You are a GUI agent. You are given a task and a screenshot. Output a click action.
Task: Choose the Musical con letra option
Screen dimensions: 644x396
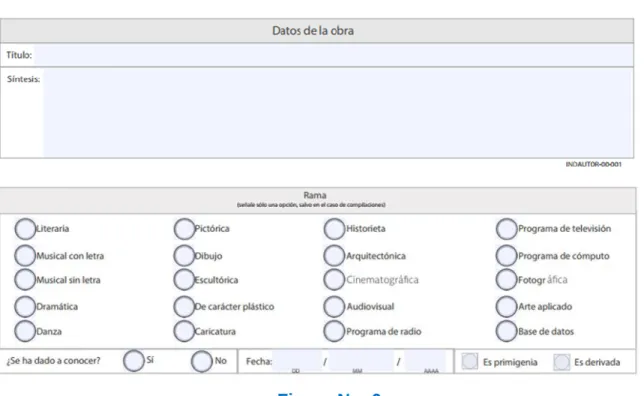(x=25, y=256)
